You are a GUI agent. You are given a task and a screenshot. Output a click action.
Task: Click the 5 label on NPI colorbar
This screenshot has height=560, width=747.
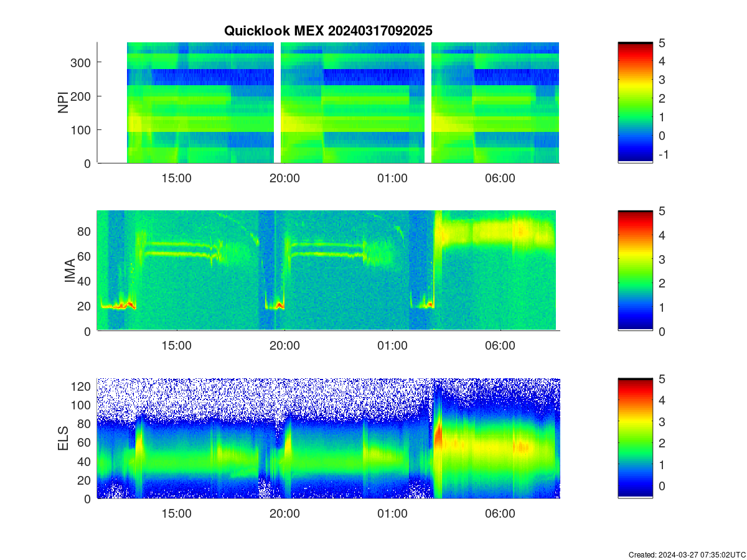(662, 42)
